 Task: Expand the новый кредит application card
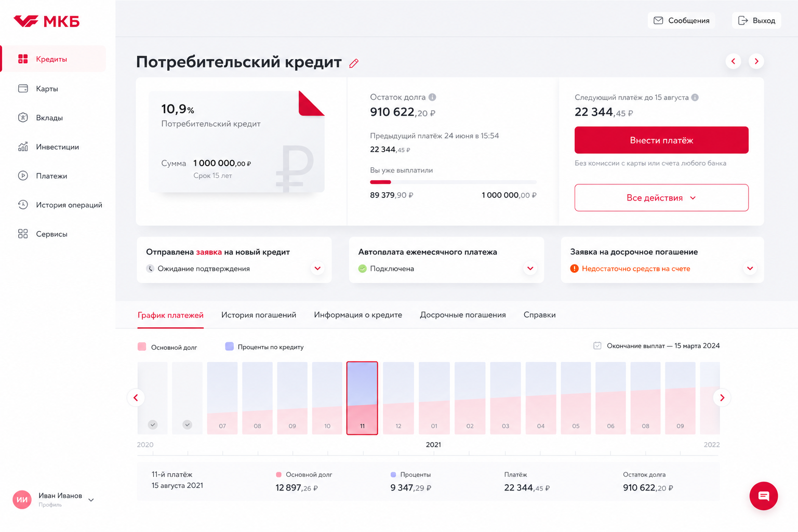pos(317,269)
